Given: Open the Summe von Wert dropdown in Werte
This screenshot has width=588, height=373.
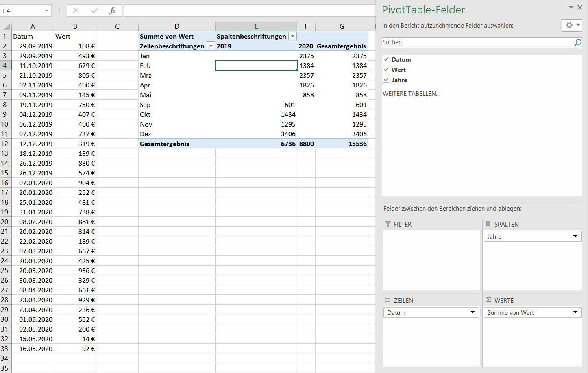Looking at the screenshot, I should pos(575,312).
